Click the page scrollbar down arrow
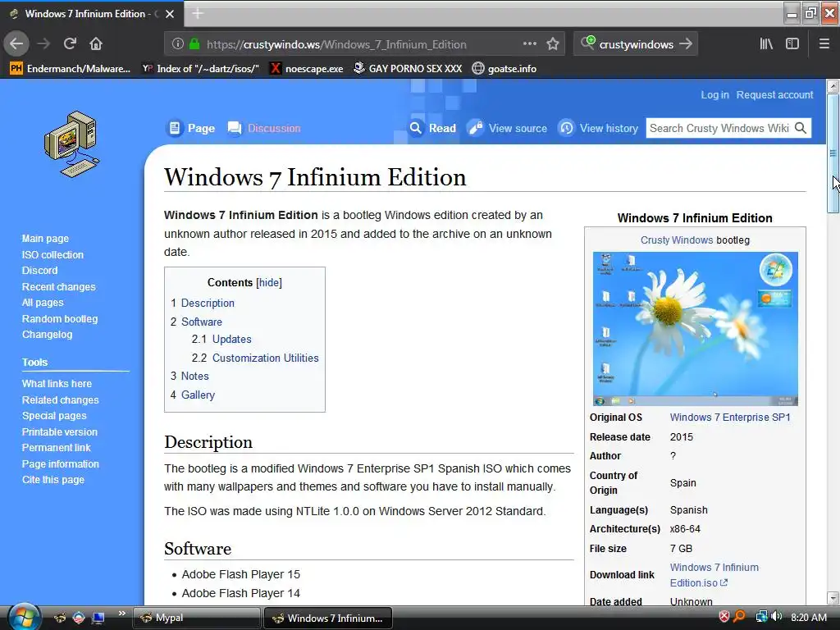 tap(833, 597)
